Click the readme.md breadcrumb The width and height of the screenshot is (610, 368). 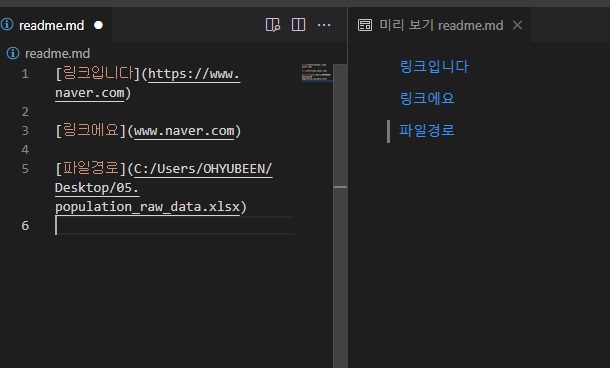[58, 53]
